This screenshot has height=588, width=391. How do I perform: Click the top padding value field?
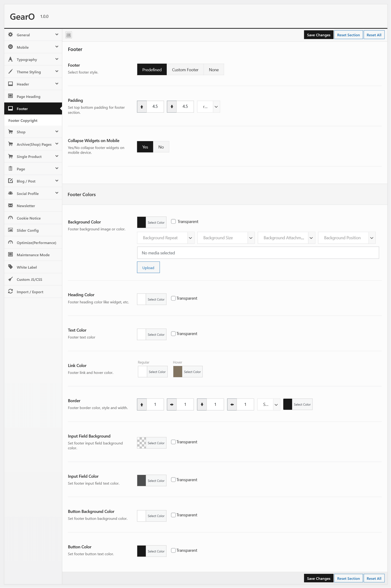point(155,107)
